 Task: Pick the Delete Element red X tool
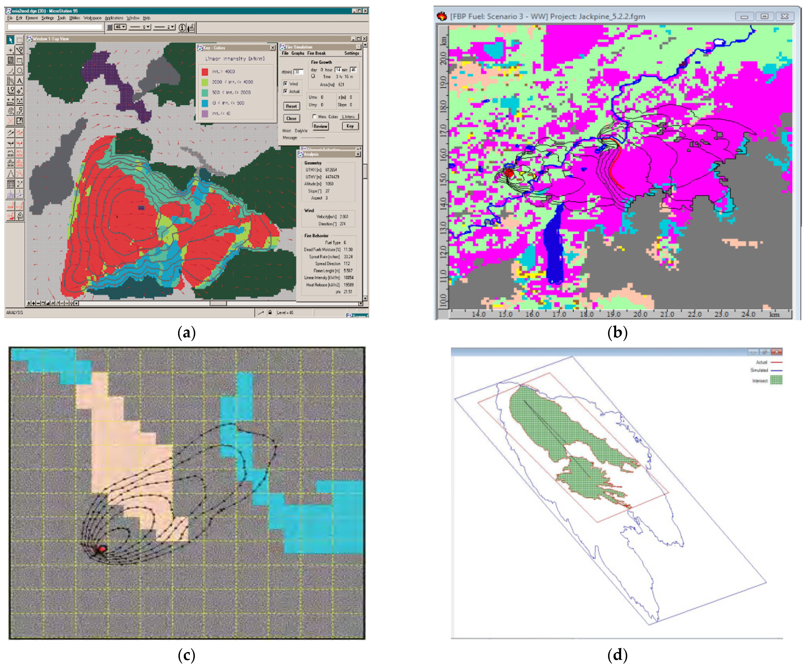pyautogui.click(x=10, y=121)
